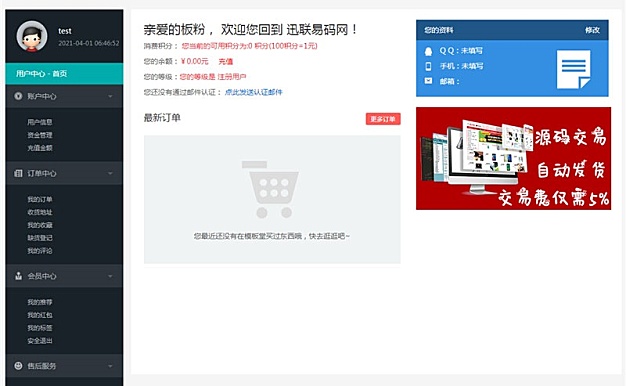Click the 订单中心 header label
The image size is (626, 386).
pos(42,173)
